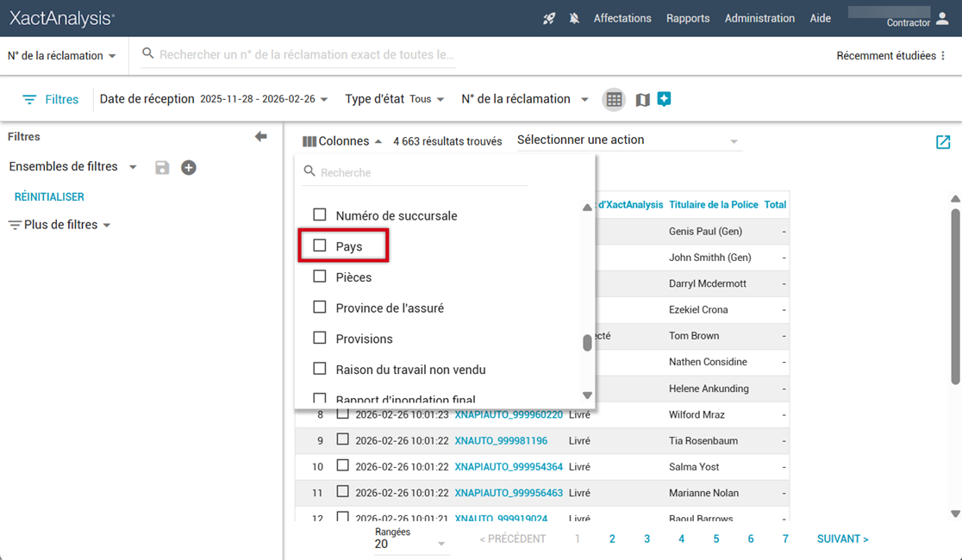
Task: Switch to grid table view icon
Action: coord(614,100)
